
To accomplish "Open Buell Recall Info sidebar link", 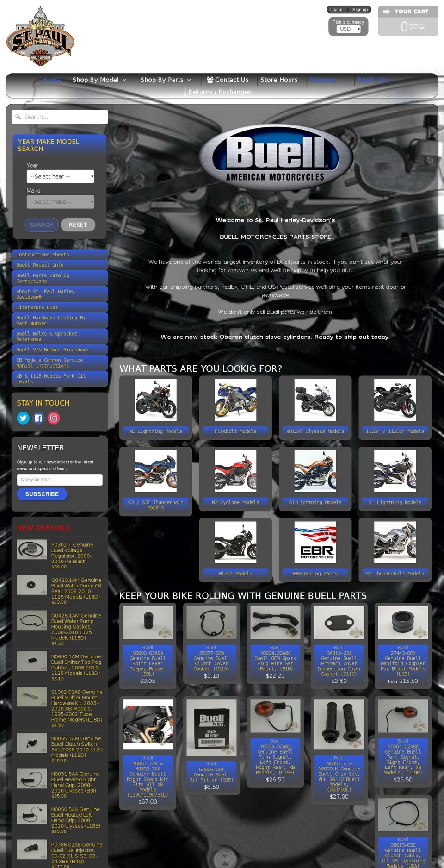I will click(60, 265).
